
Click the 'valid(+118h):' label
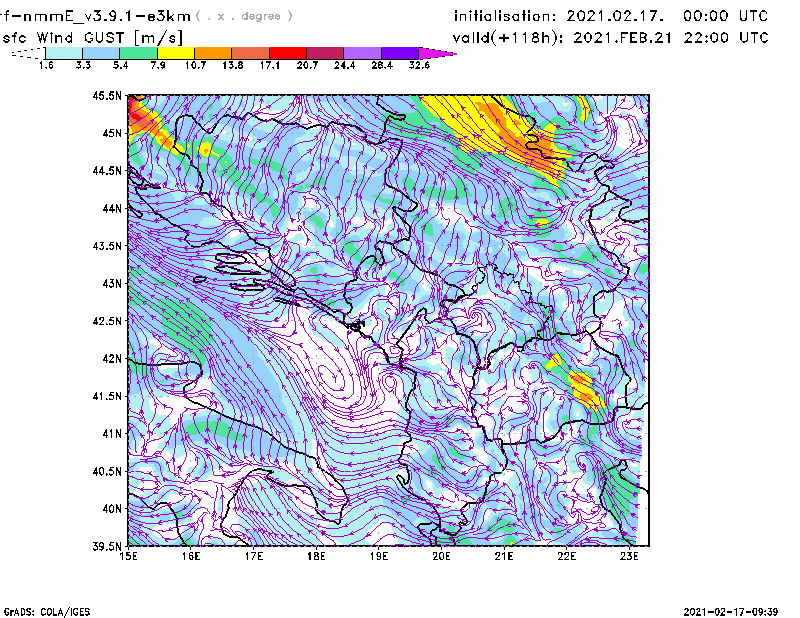tap(509, 38)
